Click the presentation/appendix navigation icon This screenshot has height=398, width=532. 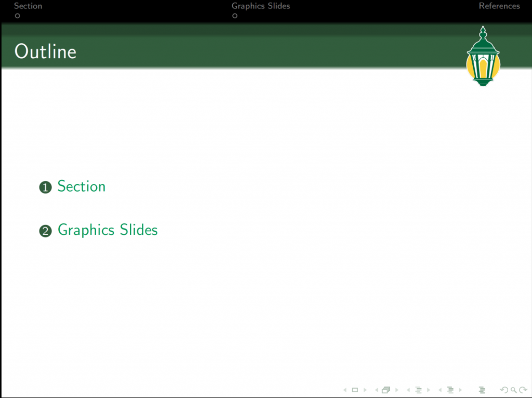coord(482,390)
